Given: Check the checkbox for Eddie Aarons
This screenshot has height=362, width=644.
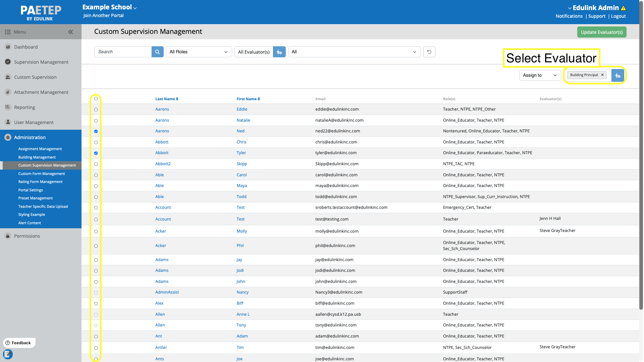Looking at the screenshot, I should click(x=96, y=110).
